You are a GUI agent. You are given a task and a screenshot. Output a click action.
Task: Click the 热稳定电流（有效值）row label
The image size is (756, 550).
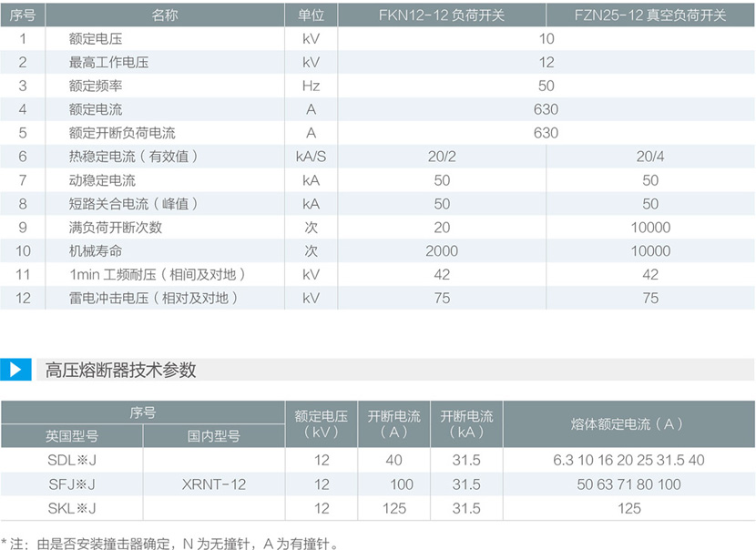pyautogui.click(x=133, y=157)
